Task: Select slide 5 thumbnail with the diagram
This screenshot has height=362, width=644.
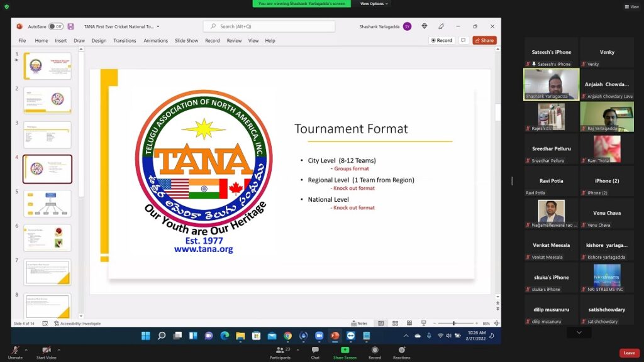Action: pos(47,203)
